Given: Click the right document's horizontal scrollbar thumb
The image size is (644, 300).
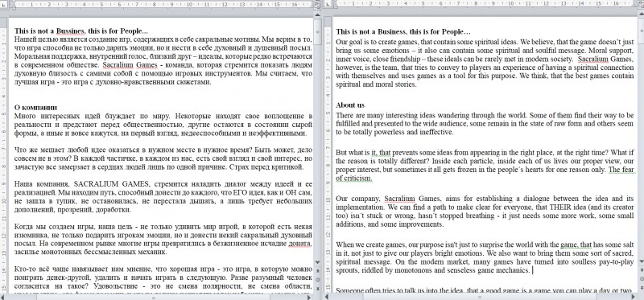Looking at the screenshot, I should pos(479,297).
